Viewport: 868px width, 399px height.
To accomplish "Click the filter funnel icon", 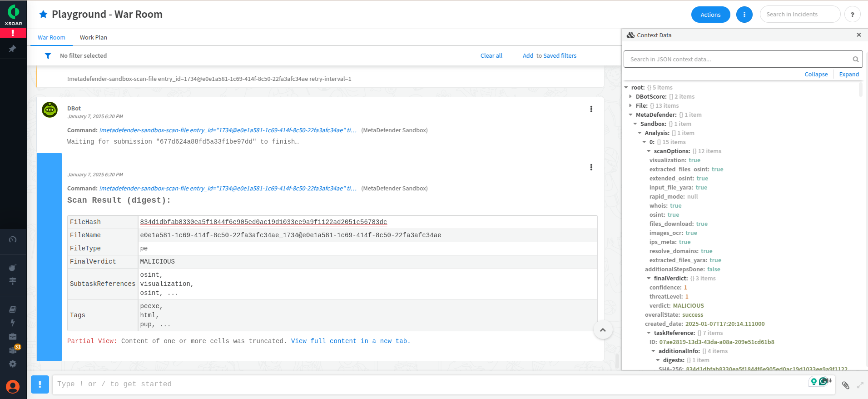I will coord(48,56).
